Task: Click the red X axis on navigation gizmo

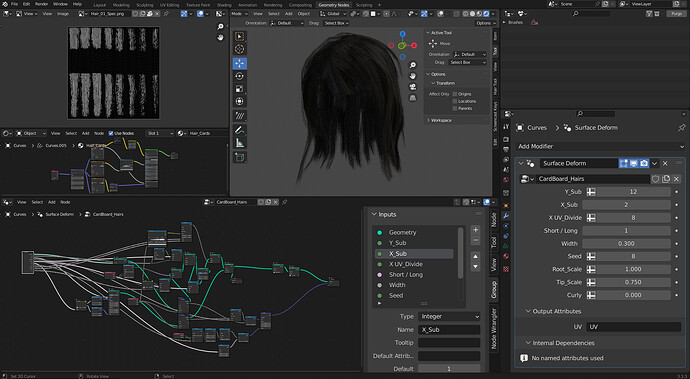Action: (414, 45)
